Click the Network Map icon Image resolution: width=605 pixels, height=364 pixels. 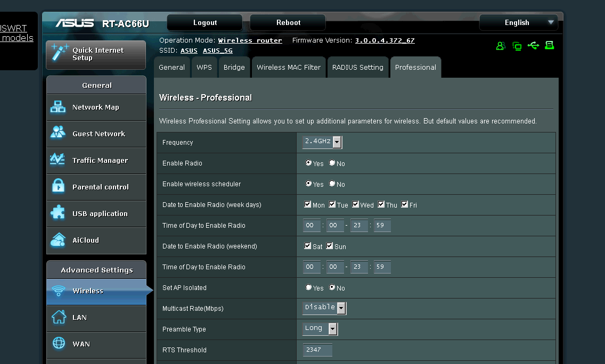point(58,107)
